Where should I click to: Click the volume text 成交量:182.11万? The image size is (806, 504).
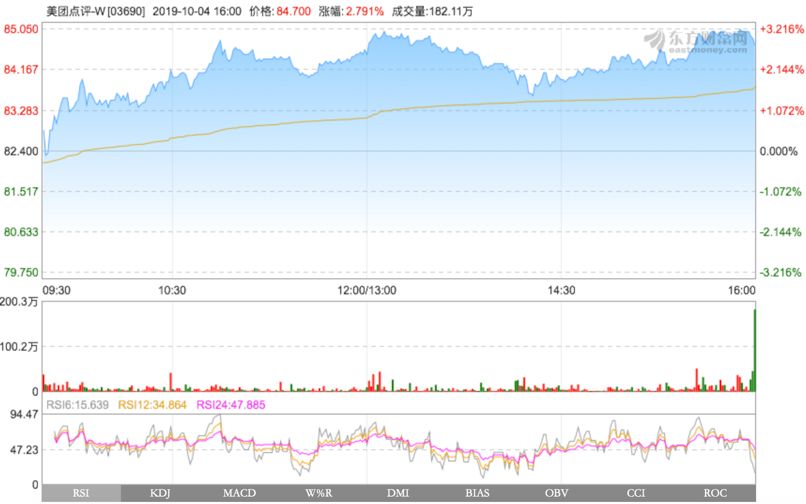432,11
